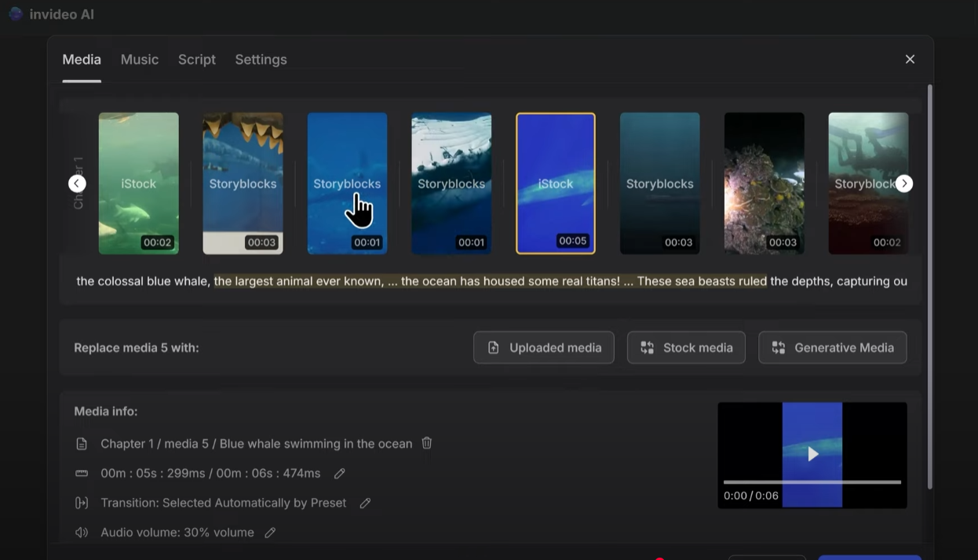The image size is (978, 560).
Task: Select the shark jaws Storyblocks clip
Action: (x=243, y=184)
